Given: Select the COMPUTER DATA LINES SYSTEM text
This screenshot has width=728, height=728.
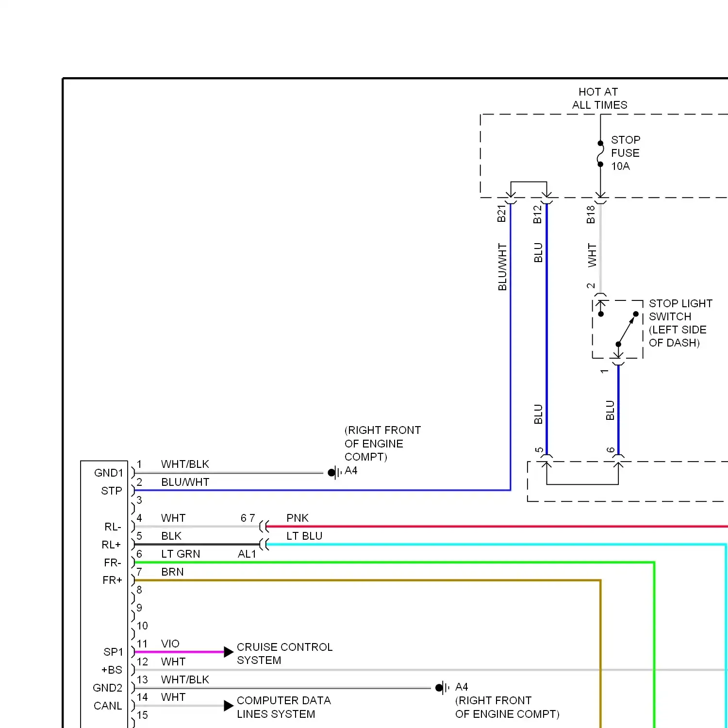Looking at the screenshot, I should point(283,707).
